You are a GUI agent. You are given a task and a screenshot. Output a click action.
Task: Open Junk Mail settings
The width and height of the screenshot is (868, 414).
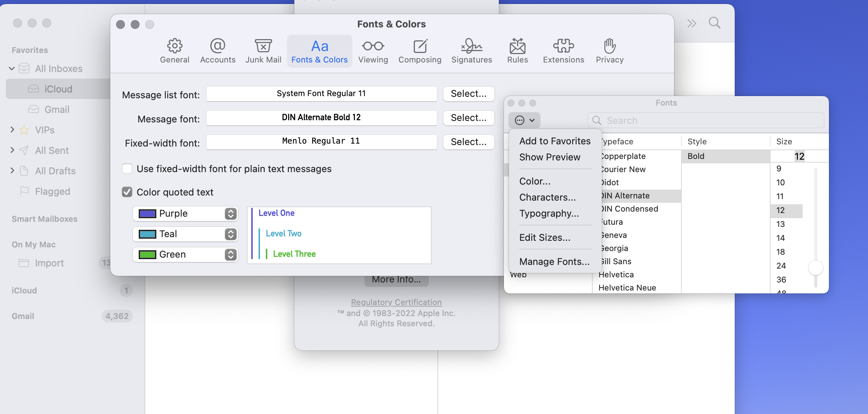pyautogui.click(x=263, y=51)
